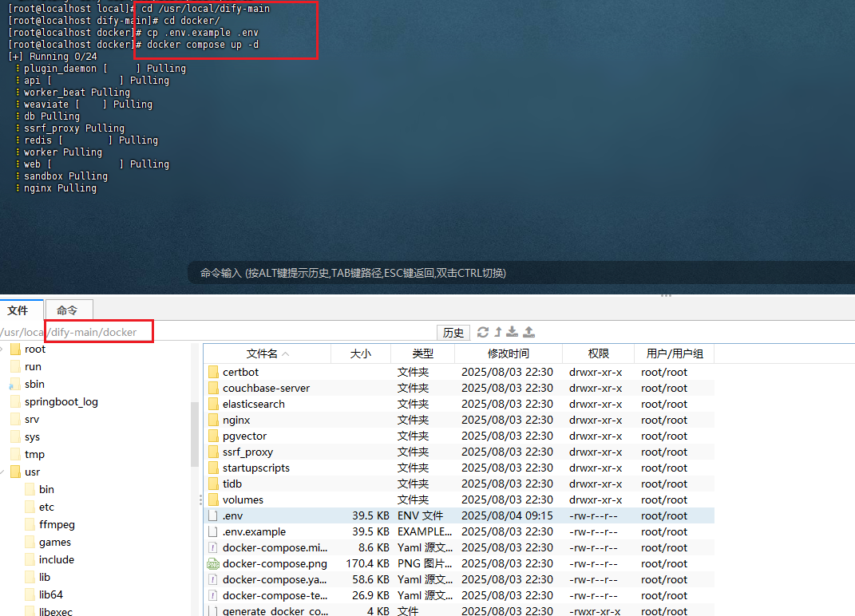The width and height of the screenshot is (855, 616).
Task: Click the 2025/08/04 09:15 modified time cell
Action: pos(507,515)
